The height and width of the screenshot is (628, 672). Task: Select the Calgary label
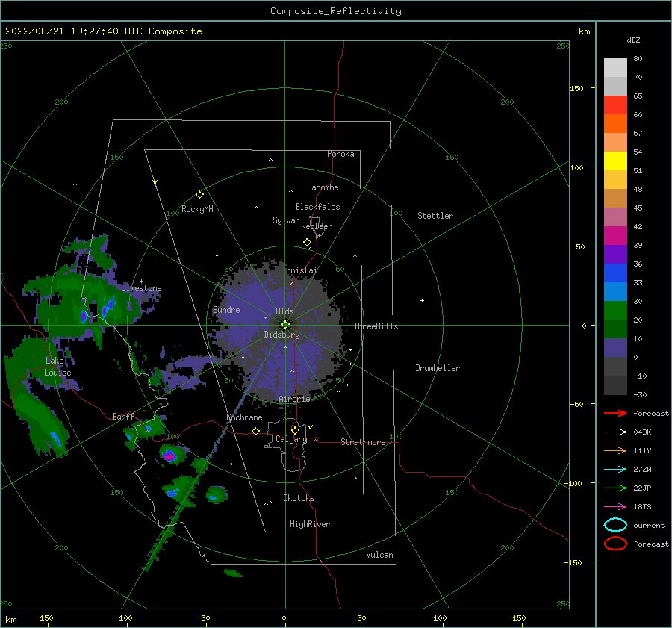coord(291,439)
